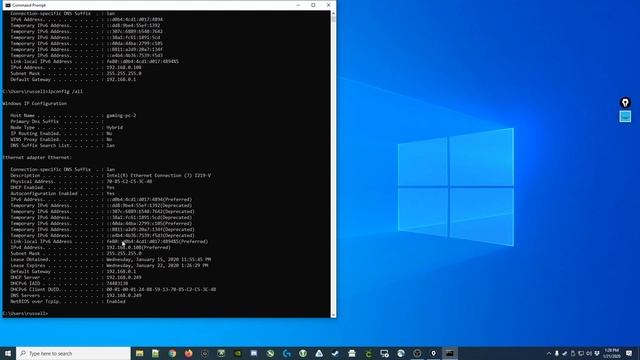Screen dimensions: 640x360
Task: Click the 'Windows IP Configuration' line
Action: (x=35, y=104)
